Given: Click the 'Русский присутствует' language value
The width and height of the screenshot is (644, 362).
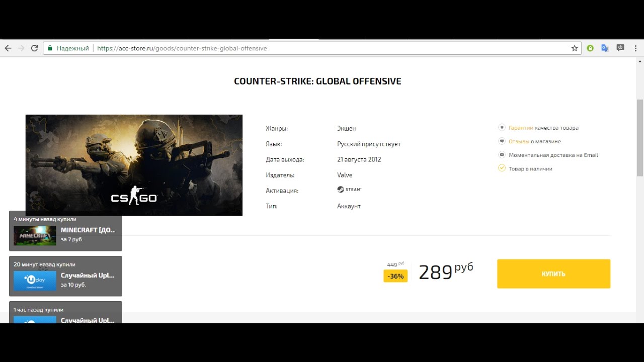Looking at the screenshot, I should pos(369,144).
